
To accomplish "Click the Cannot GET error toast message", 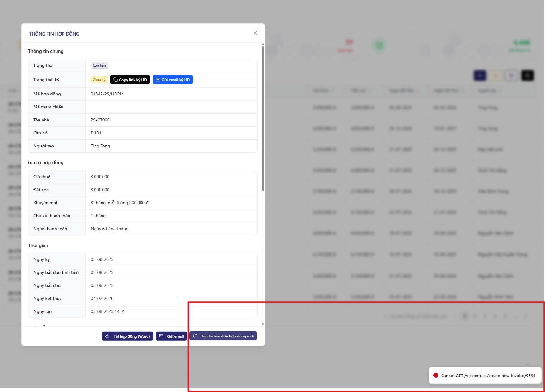I will (x=488, y=376).
